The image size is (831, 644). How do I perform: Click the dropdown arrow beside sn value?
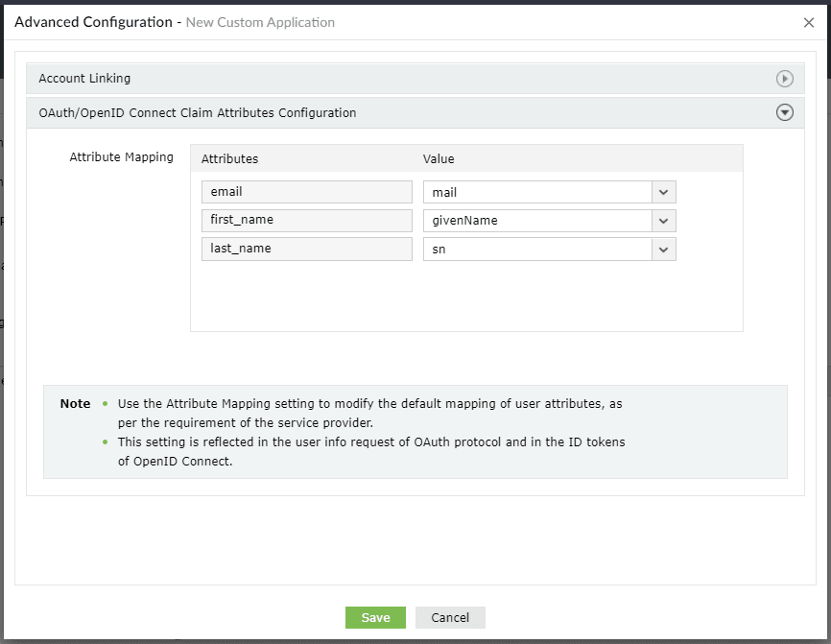click(664, 249)
